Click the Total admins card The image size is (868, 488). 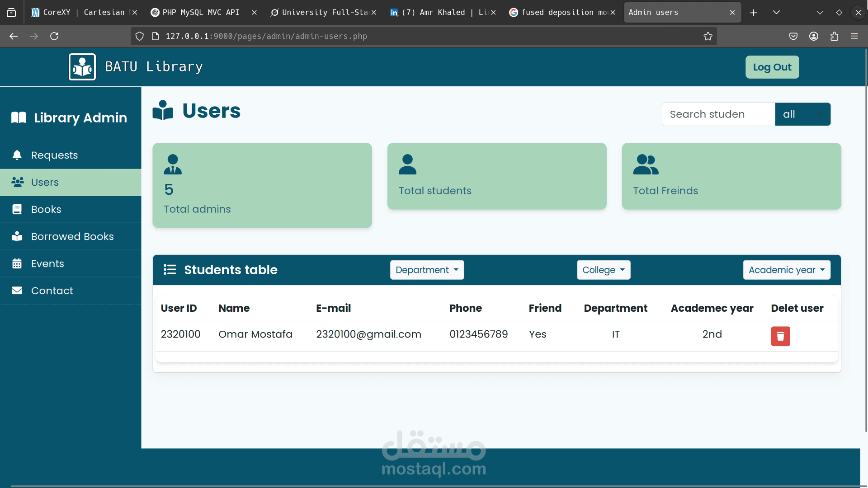[262, 185]
